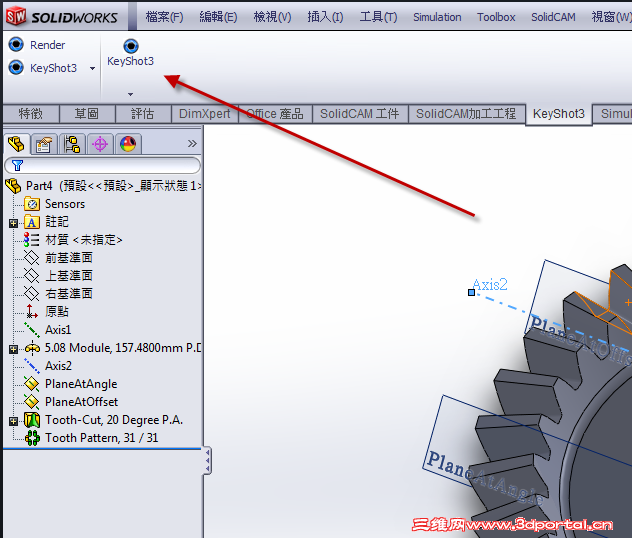Click the material icon beside 材質
632x538 pixels.
pos(31,240)
